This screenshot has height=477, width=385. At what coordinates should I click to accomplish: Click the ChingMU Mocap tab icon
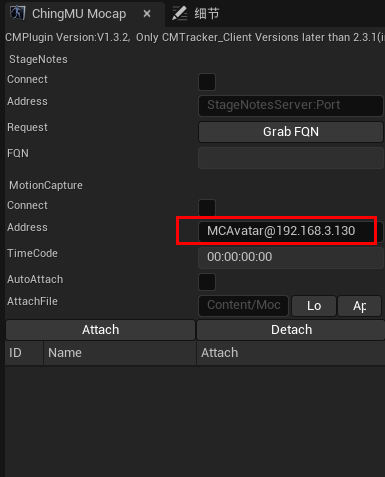pyautogui.click(x=17, y=14)
